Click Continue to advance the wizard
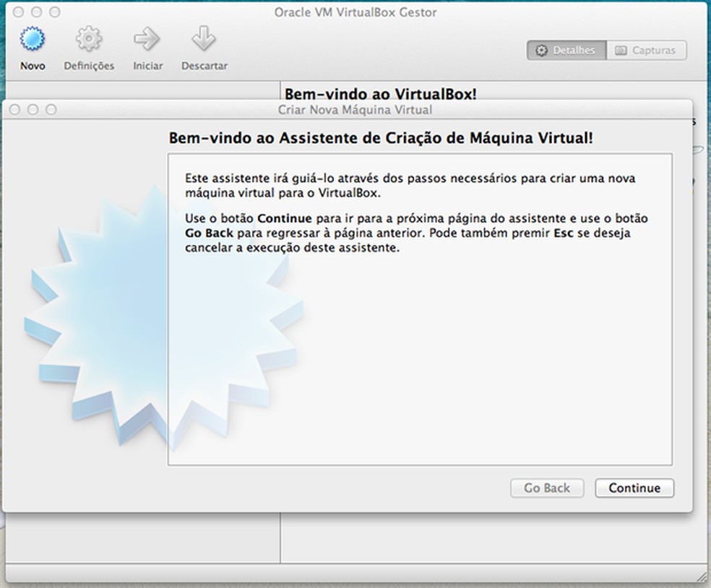Image resolution: width=711 pixels, height=588 pixels. click(x=634, y=488)
